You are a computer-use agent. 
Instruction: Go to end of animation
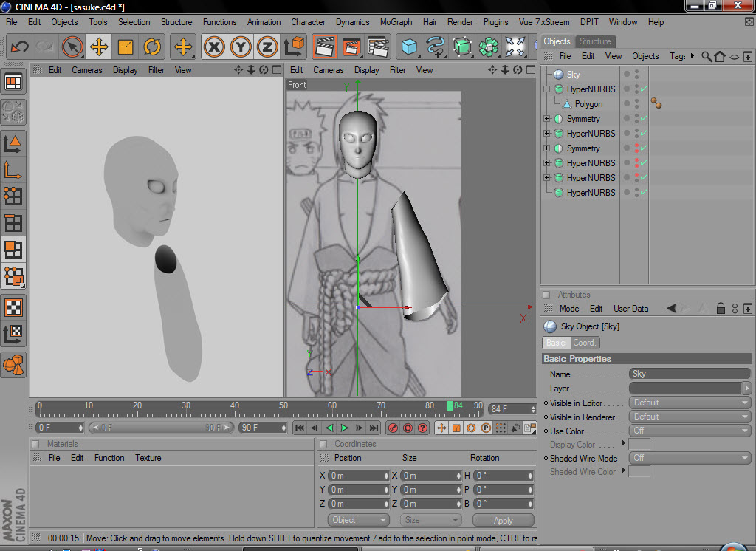click(374, 428)
